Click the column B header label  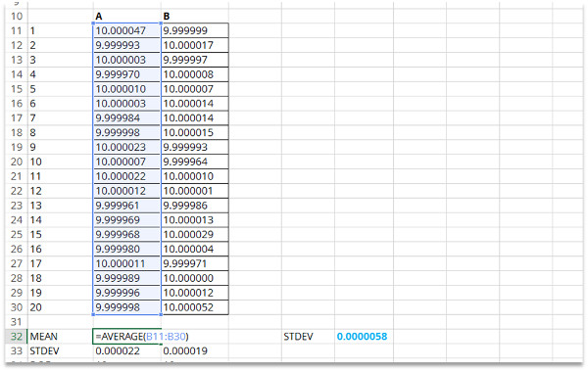click(x=167, y=17)
